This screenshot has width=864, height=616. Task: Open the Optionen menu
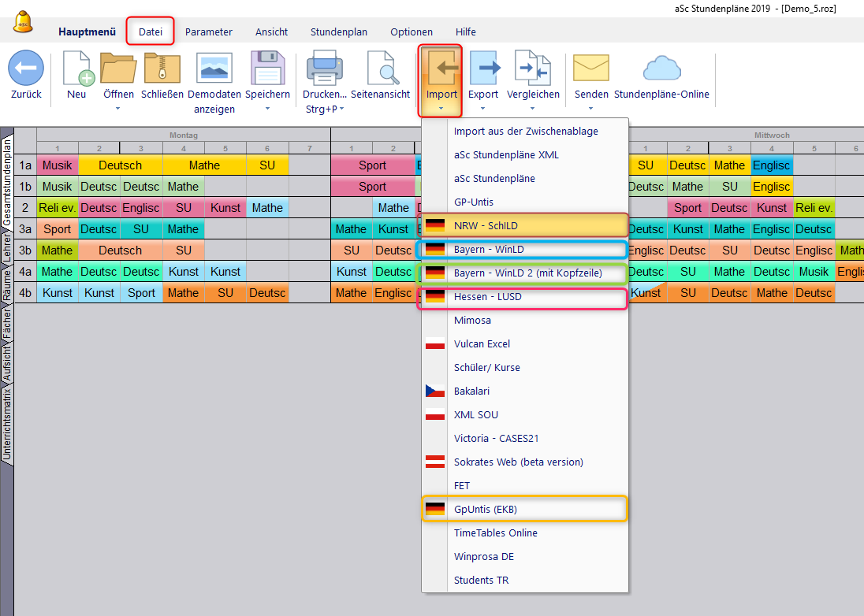click(x=412, y=32)
